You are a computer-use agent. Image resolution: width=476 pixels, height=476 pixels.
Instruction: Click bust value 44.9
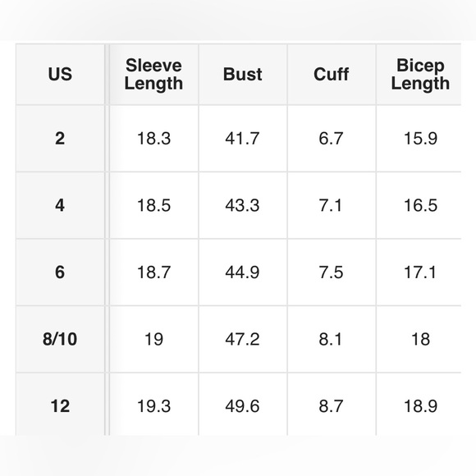[x=242, y=272]
